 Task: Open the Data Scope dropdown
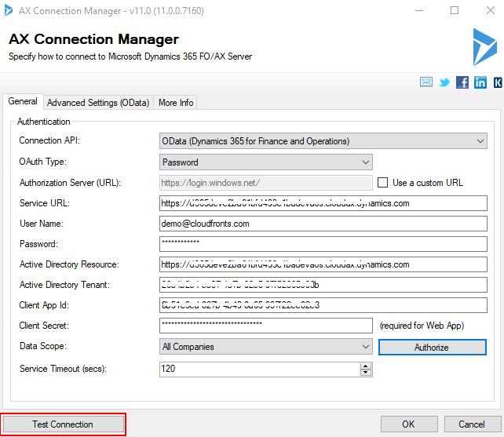pyautogui.click(x=266, y=347)
